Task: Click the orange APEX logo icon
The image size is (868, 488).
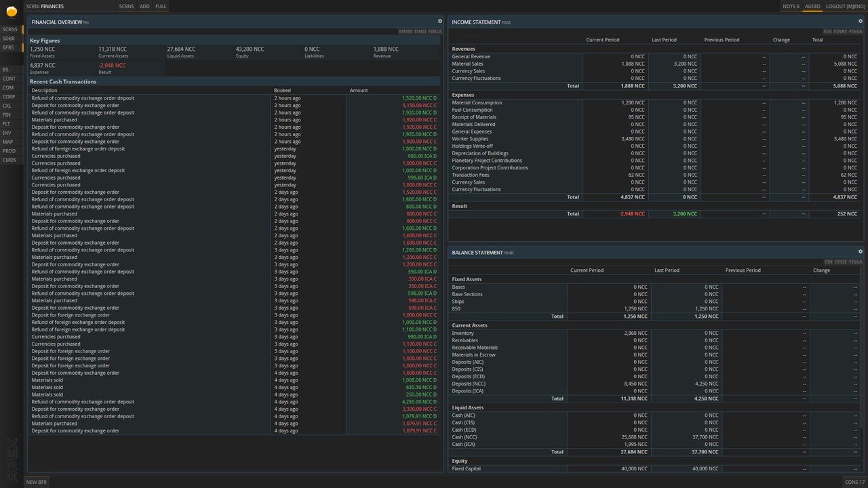Action: pyautogui.click(x=12, y=11)
